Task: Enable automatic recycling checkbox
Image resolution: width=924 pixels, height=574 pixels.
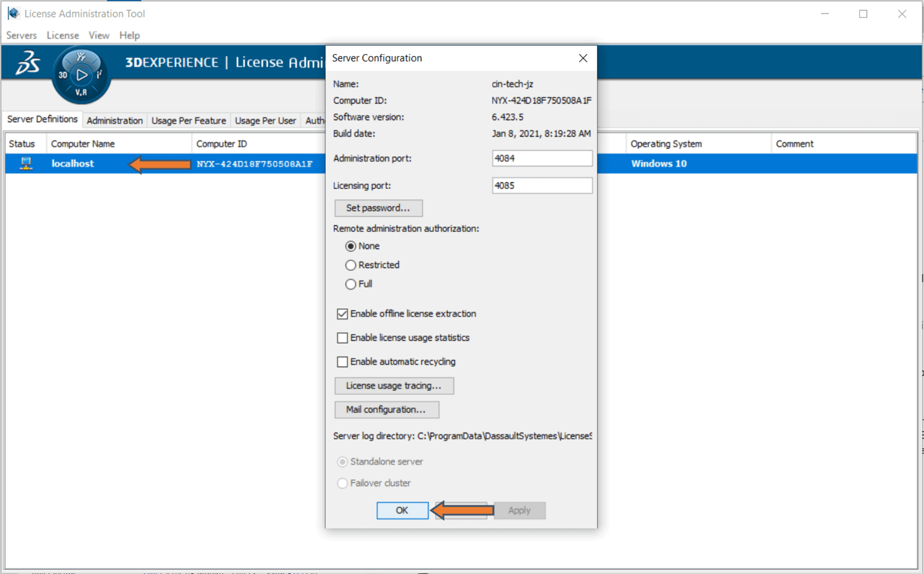Action: pyautogui.click(x=342, y=362)
